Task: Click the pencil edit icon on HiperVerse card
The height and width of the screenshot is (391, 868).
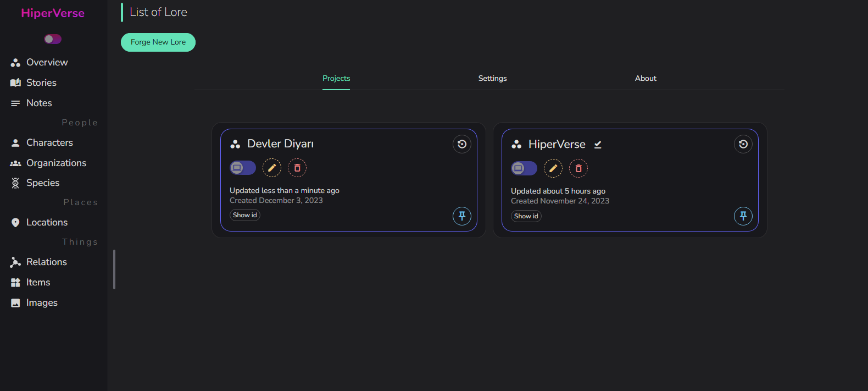Action: (553, 168)
